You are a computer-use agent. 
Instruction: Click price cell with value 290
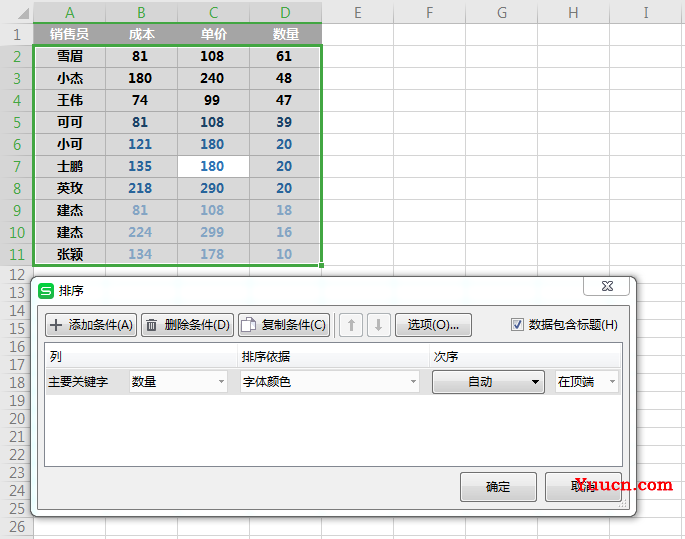[213, 188]
